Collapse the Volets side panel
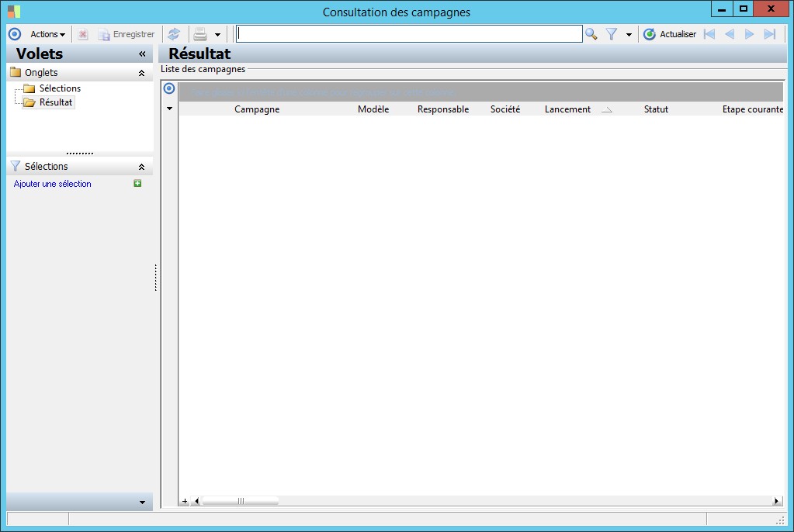The width and height of the screenshot is (794, 532). 142,54
